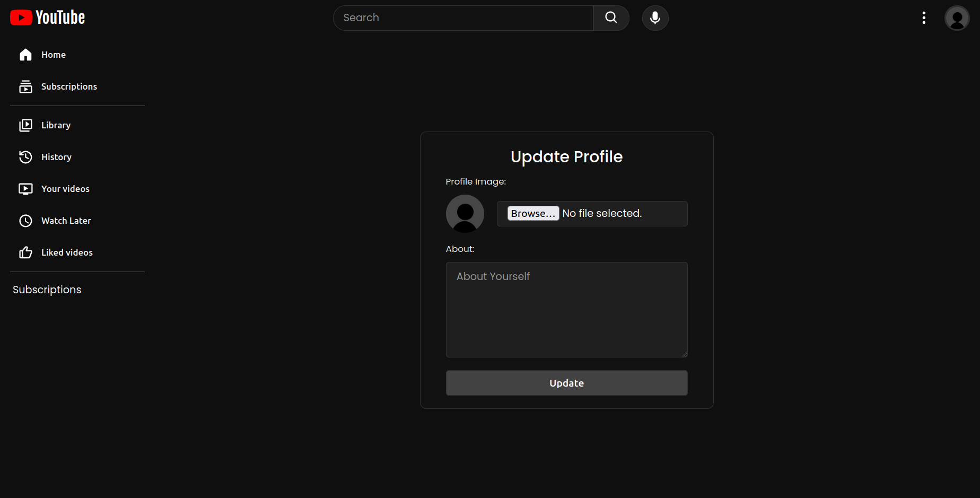Open Subscriptions via its sidebar icon
The width and height of the screenshot is (980, 498).
25,86
